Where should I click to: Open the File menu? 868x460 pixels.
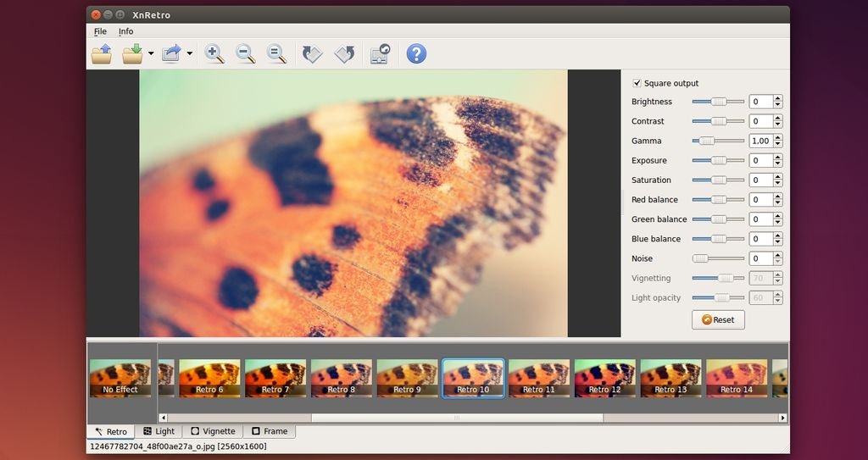pyautogui.click(x=100, y=31)
